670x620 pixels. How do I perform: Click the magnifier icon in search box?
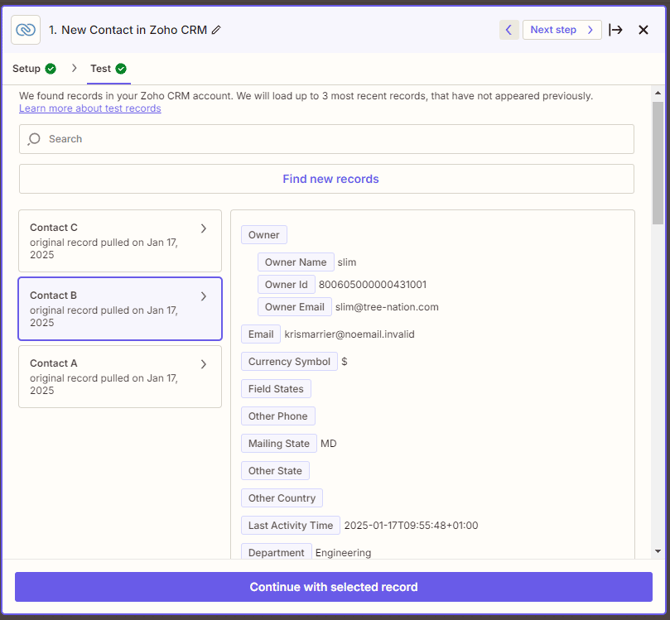34,139
